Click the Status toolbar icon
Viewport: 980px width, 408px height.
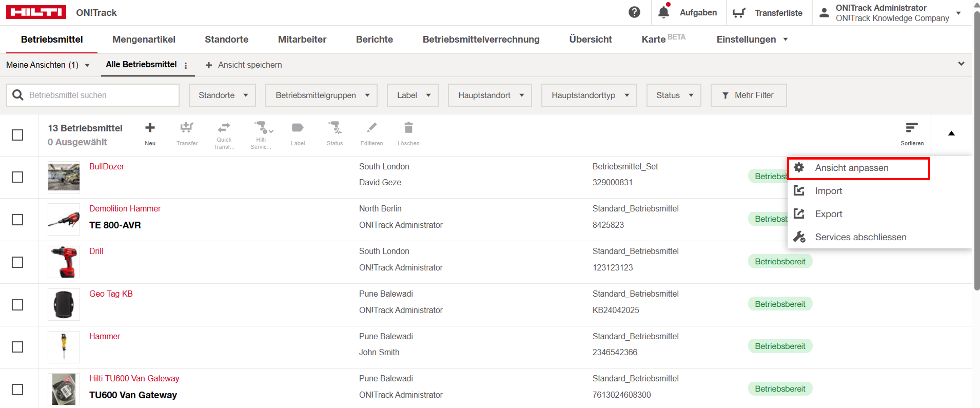[x=335, y=127]
